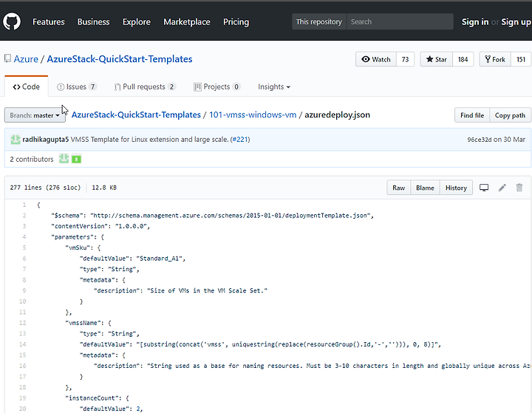532x413 pixels.
Task: Click the Find file button
Action: [472, 115]
